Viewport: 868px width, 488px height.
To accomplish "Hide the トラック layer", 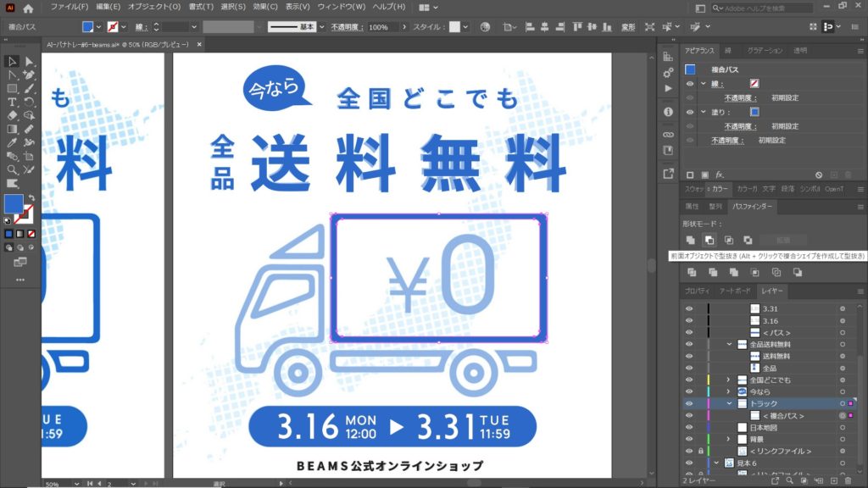I will click(x=689, y=403).
